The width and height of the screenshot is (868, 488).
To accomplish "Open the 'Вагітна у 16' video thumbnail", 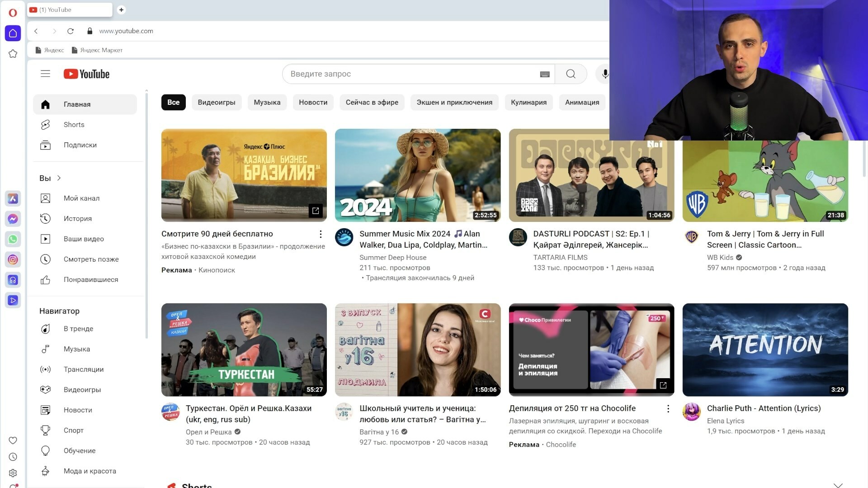I will click(418, 350).
